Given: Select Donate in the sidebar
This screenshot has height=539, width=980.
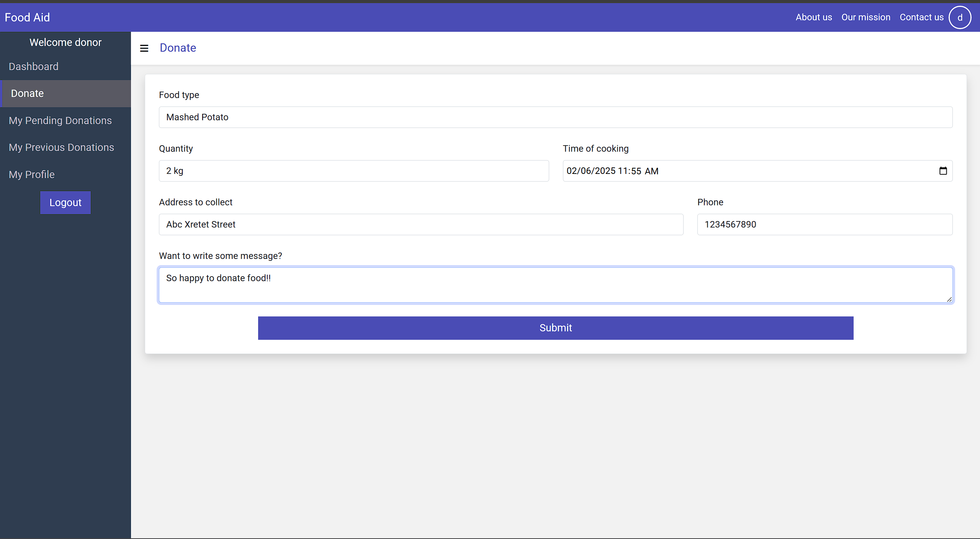Looking at the screenshot, I should tap(27, 93).
